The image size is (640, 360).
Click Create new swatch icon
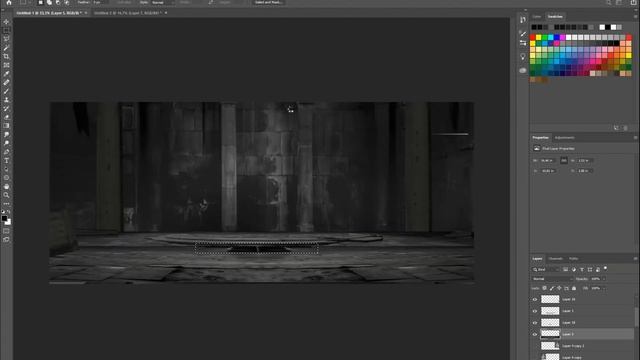click(x=616, y=128)
